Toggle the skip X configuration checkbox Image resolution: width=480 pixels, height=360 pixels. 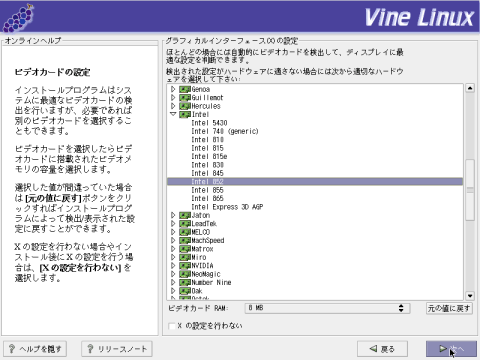click(x=172, y=326)
